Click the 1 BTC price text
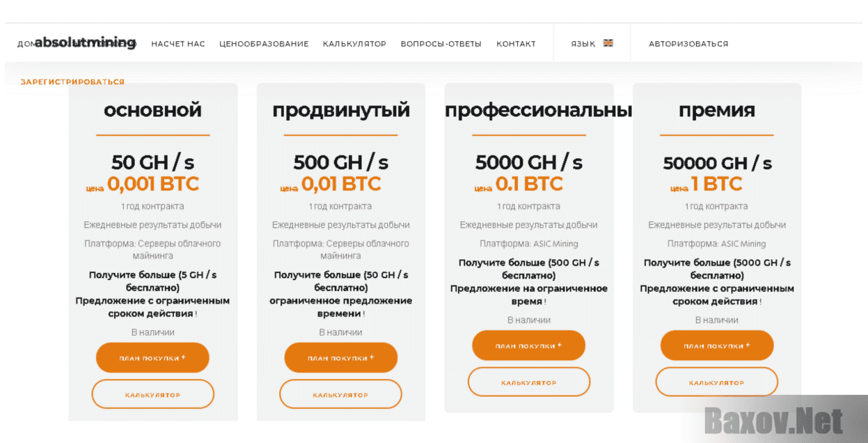Screen dimensions: 868x443 click(x=716, y=183)
